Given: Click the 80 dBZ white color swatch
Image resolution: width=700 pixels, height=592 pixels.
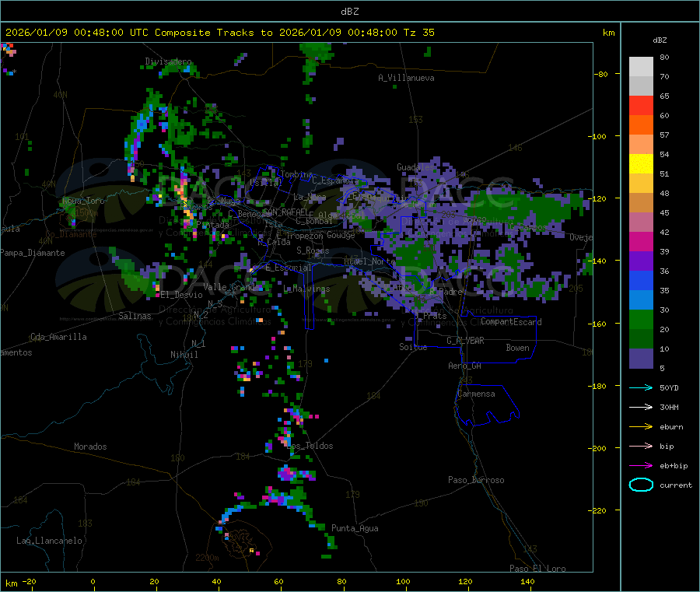Looking at the screenshot, I should pyautogui.click(x=641, y=67).
